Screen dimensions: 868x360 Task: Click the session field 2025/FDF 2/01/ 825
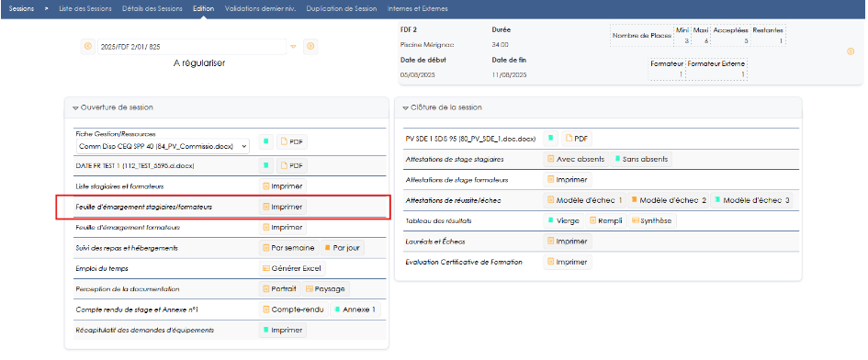click(x=192, y=47)
